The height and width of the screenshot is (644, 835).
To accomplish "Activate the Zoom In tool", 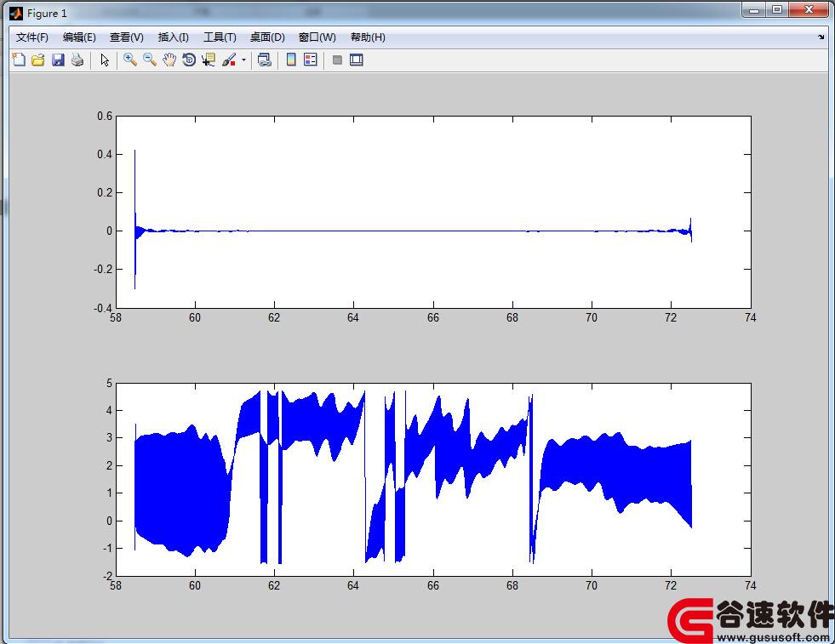I will (x=129, y=60).
